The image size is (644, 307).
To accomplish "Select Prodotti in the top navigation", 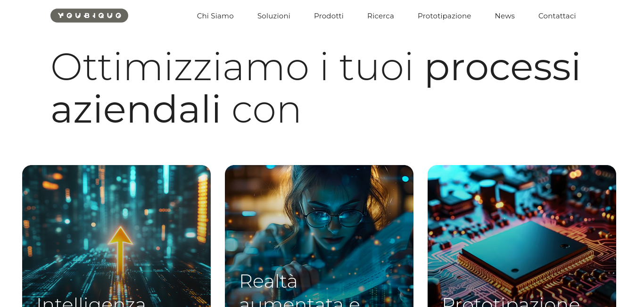I will point(329,16).
